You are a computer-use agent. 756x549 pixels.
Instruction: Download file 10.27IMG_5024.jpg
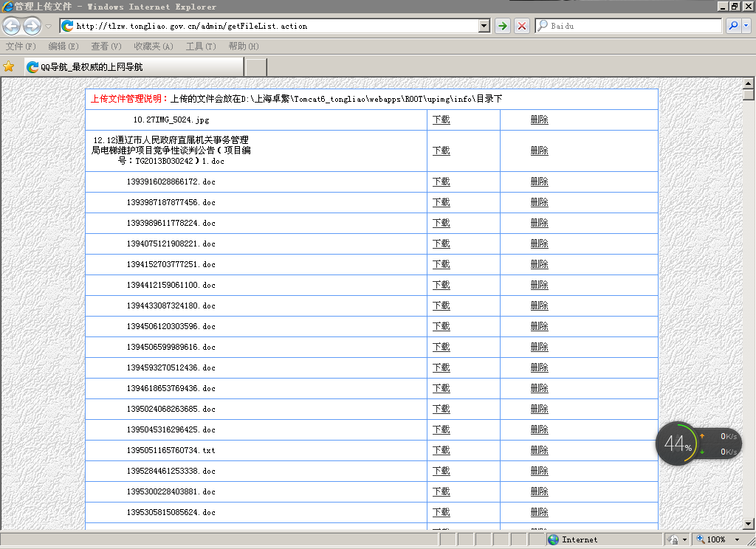441,120
